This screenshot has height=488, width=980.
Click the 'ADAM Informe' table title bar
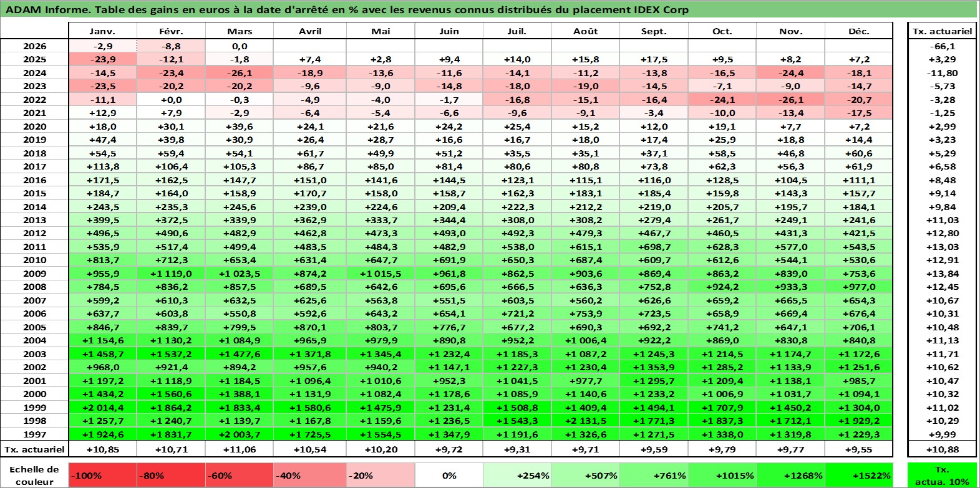489,9
